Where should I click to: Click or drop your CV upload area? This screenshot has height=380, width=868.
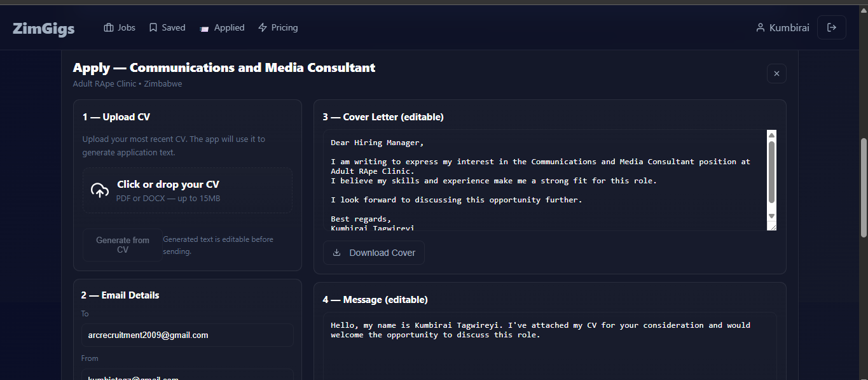tap(187, 190)
